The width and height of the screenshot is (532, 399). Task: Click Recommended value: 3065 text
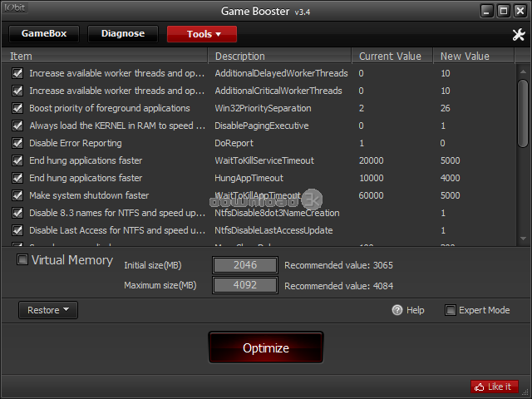pyautogui.click(x=338, y=265)
